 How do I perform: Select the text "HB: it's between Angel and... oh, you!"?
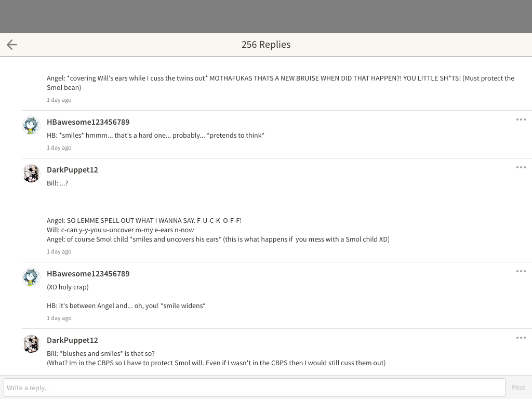[x=103, y=305]
